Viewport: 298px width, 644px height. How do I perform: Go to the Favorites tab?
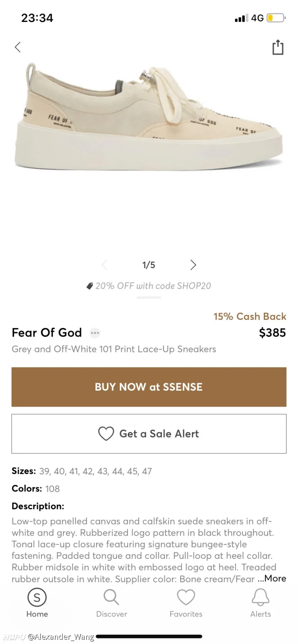[186, 603]
